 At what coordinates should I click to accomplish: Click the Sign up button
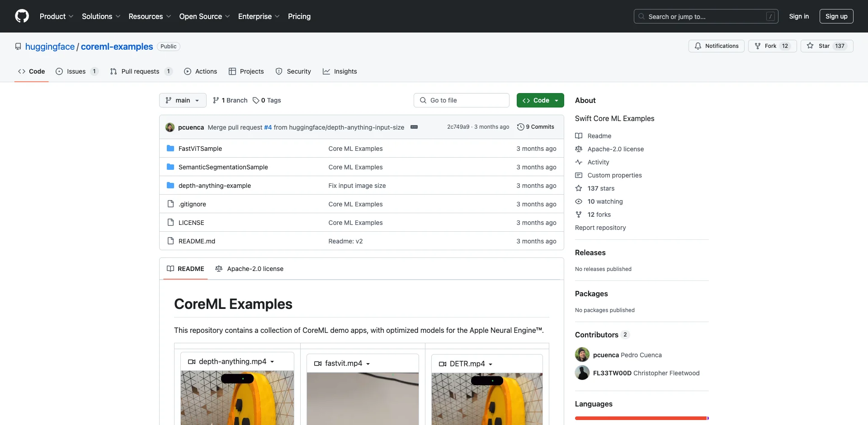(x=836, y=16)
